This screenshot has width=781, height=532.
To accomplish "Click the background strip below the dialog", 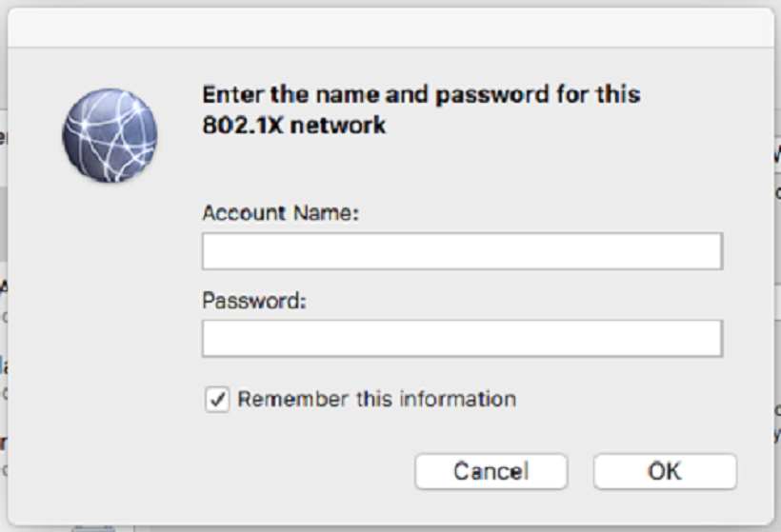I will [x=390, y=529].
